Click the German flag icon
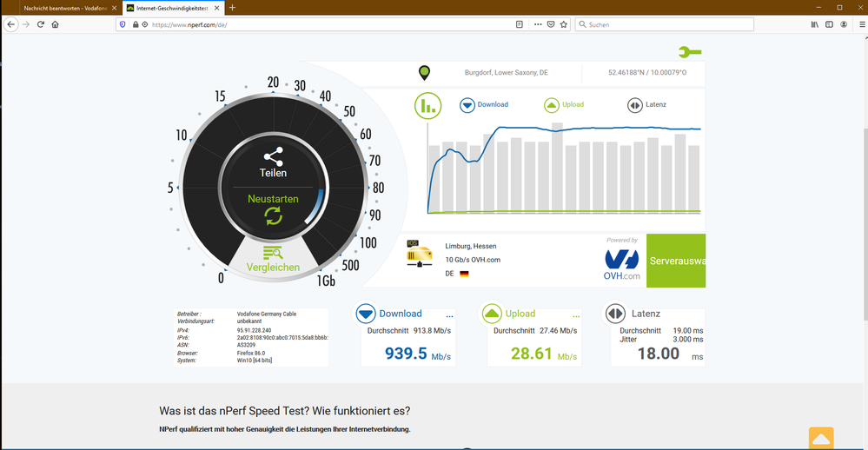This screenshot has height=450, width=868. pos(464,274)
